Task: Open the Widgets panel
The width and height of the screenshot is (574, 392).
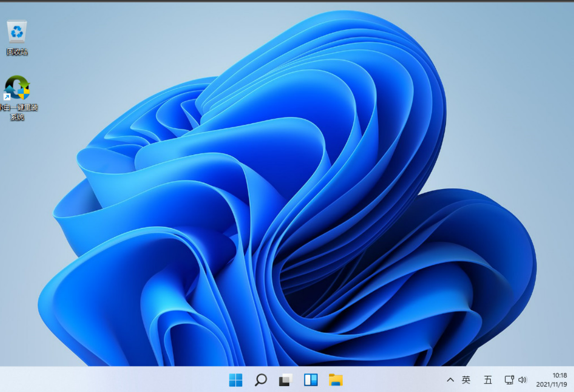Action: pos(311,380)
